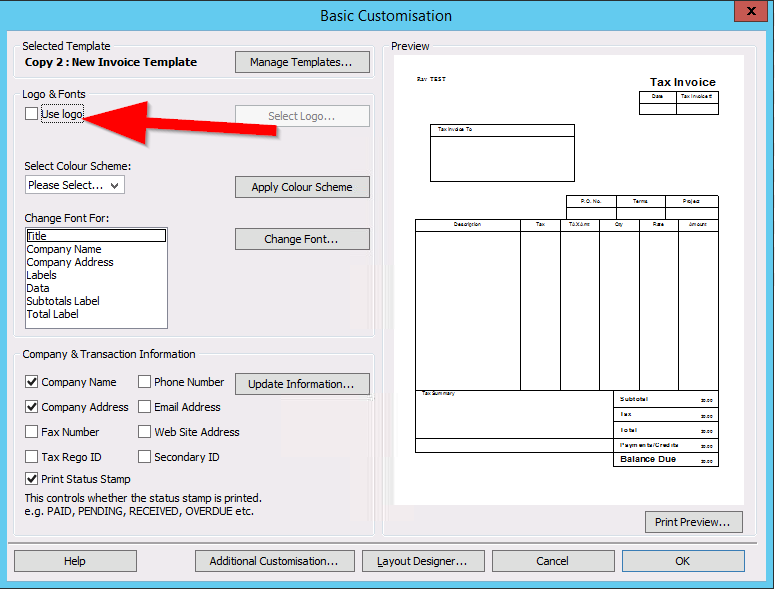Image resolution: width=775 pixels, height=589 pixels.
Task: Click the Tax Invoice title in preview
Action: click(683, 82)
